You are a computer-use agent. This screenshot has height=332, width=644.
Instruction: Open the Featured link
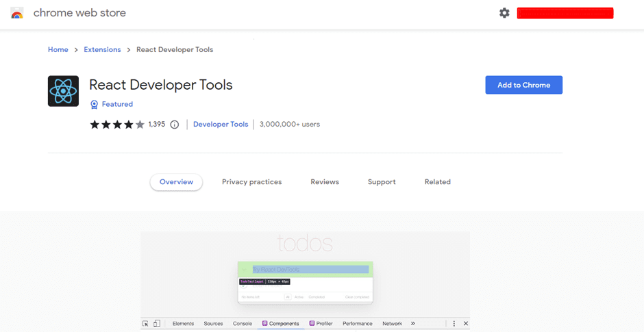pos(117,104)
